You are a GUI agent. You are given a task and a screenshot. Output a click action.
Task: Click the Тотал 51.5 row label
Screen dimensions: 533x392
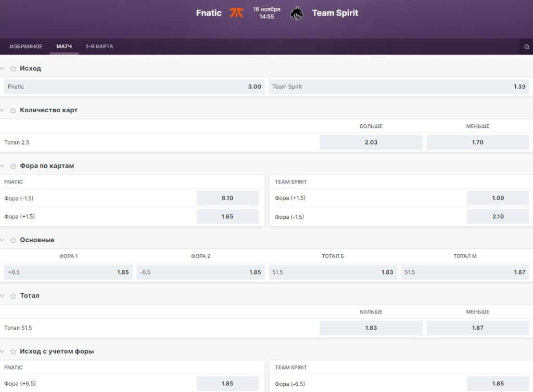18,328
